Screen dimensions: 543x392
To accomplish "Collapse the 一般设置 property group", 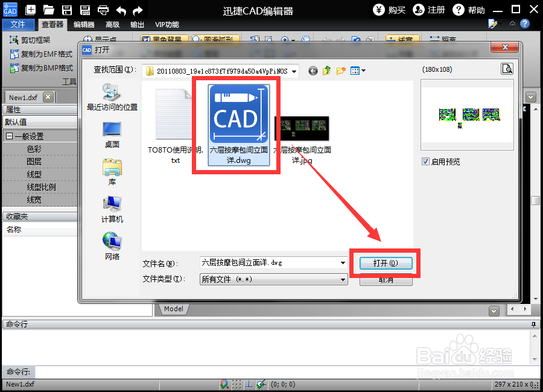I will [x=9, y=136].
